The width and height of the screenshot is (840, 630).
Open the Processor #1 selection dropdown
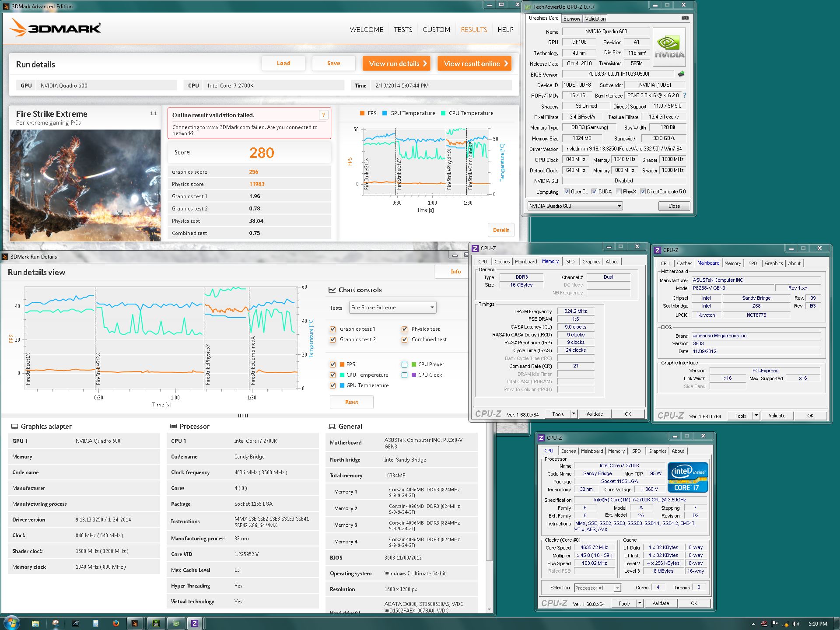tap(597, 588)
